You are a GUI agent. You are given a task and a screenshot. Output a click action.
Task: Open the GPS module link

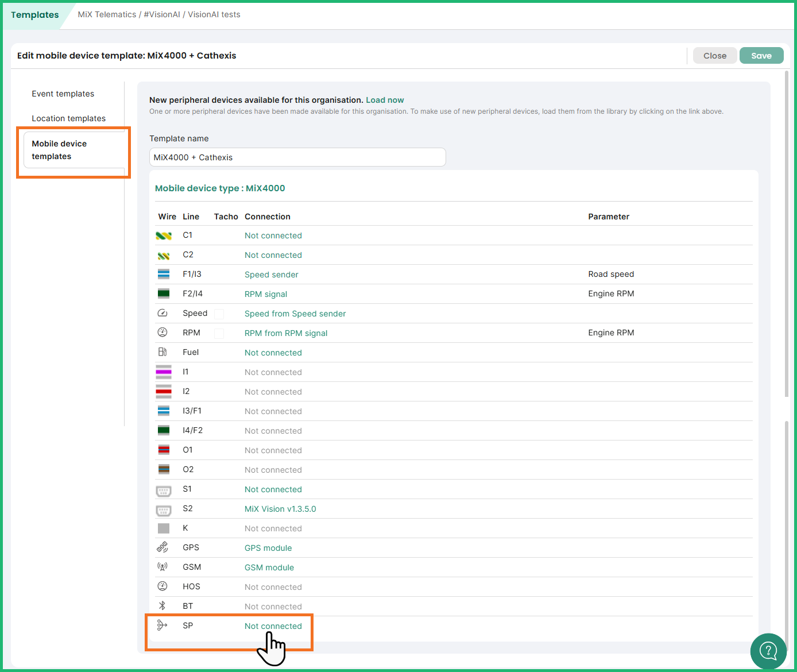268,548
